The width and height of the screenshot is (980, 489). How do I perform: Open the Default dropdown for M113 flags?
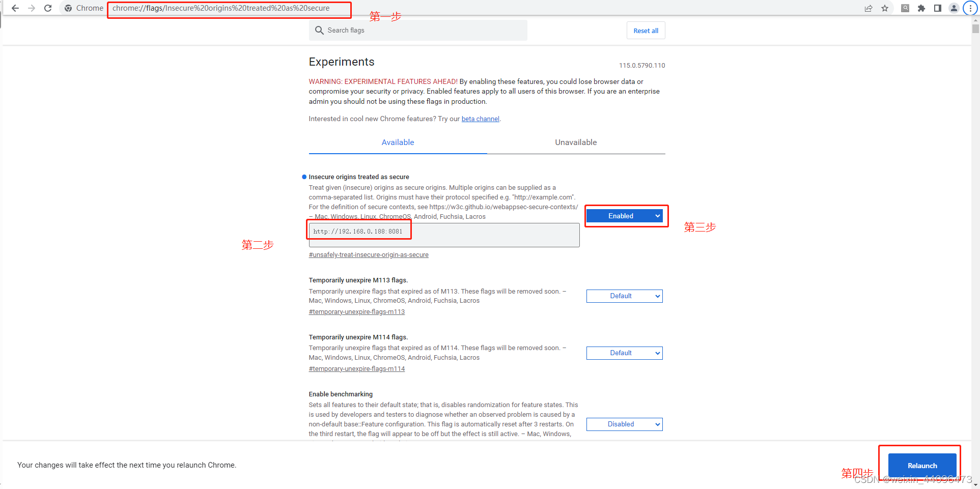(x=624, y=296)
